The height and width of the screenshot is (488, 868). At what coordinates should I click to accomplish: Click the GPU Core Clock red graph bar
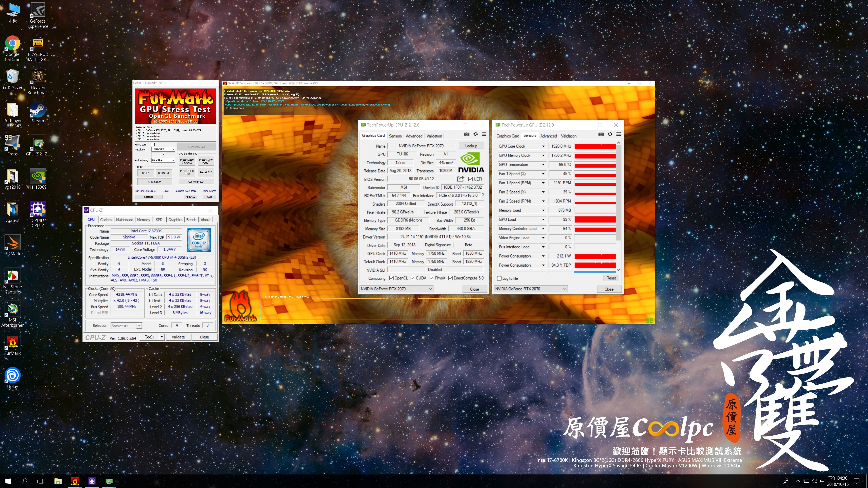point(595,146)
